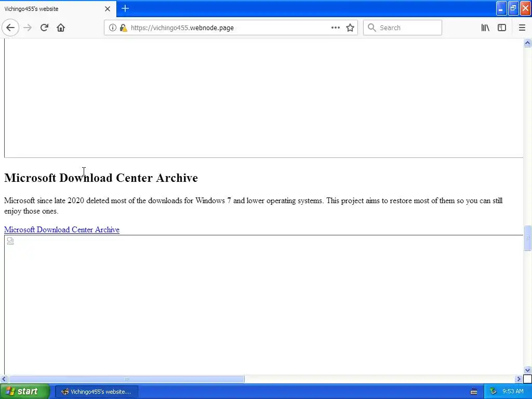Close the Vichingo455's website tab
The height and width of the screenshot is (399, 532).
coord(108,9)
